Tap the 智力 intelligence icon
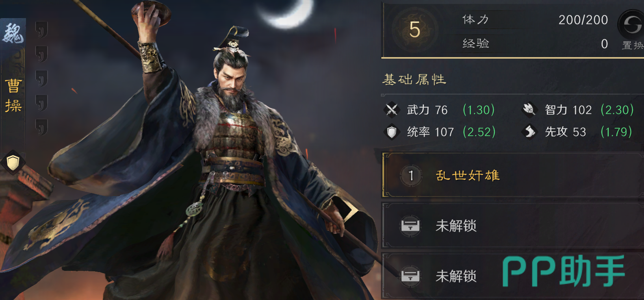The height and width of the screenshot is (300, 644). 529,109
